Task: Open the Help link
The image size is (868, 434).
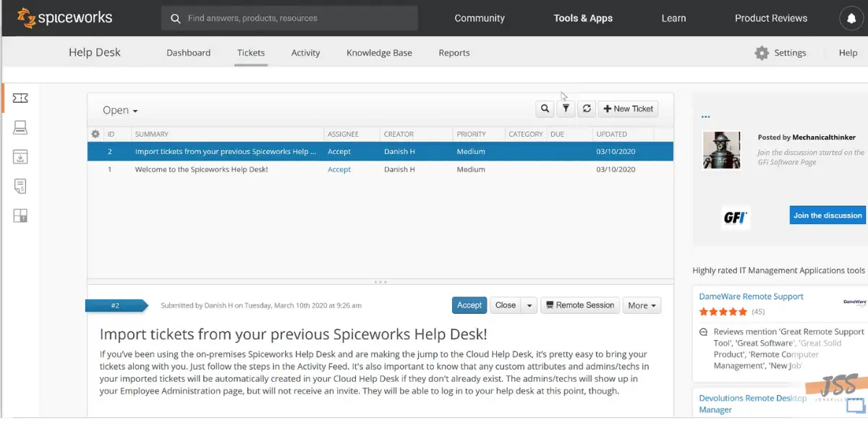Action: 848,53
